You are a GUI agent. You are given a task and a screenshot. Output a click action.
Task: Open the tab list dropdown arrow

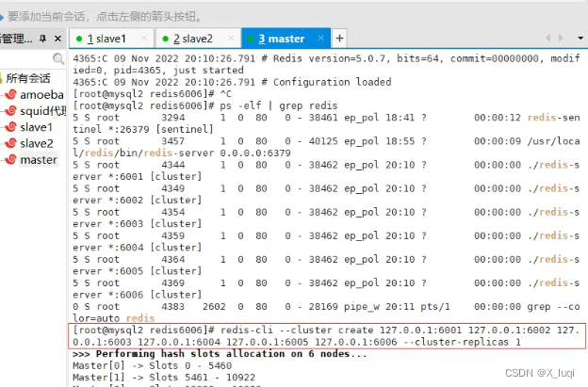[580, 39]
